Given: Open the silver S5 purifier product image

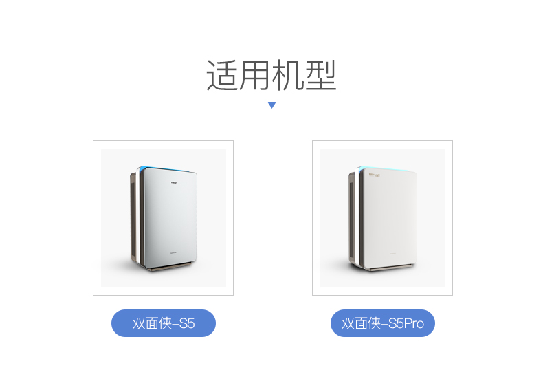Looking at the screenshot, I should tap(164, 218).
